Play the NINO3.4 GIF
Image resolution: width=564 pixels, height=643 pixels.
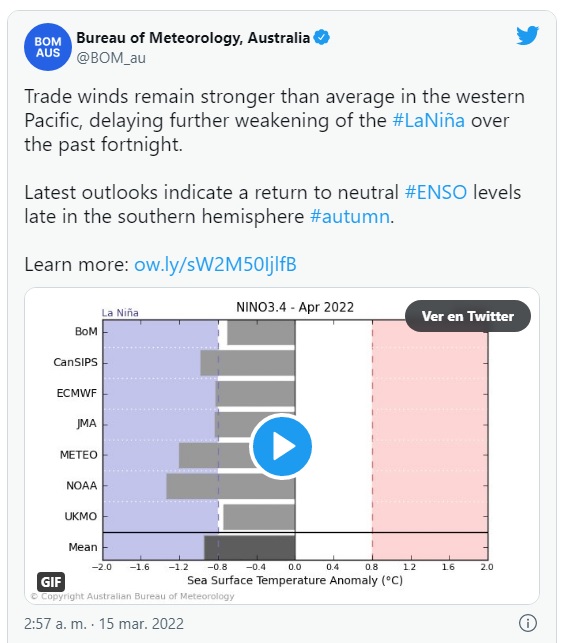coord(282,446)
